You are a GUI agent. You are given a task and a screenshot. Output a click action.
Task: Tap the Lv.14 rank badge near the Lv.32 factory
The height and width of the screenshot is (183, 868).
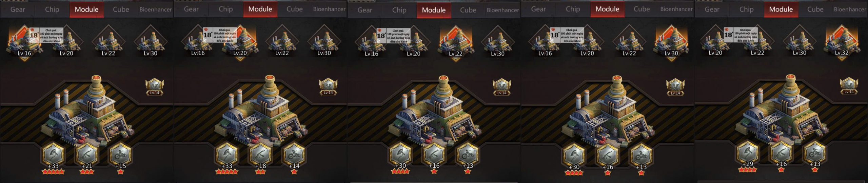pyautogui.click(x=849, y=86)
